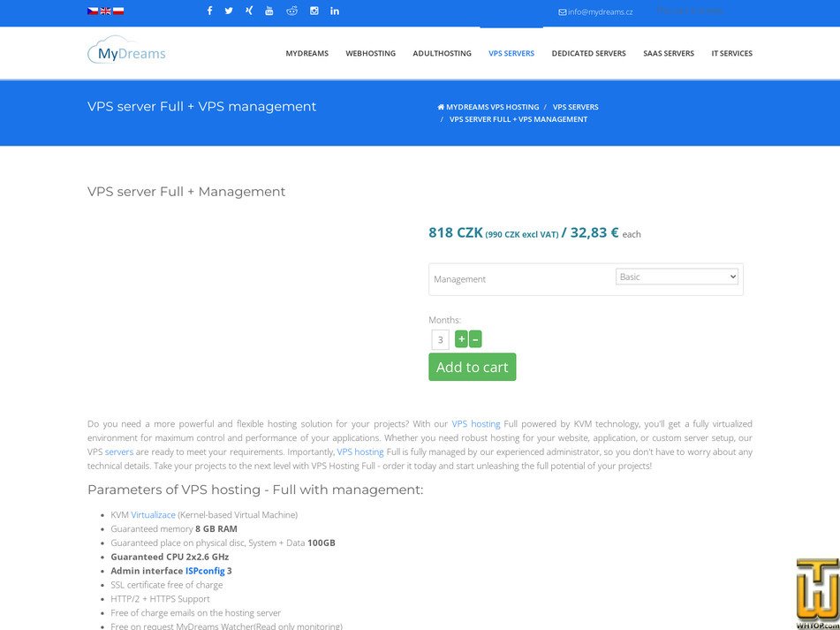The image size is (840, 630).
Task: Visit Reddit via the header icon
Action: pos(291,11)
